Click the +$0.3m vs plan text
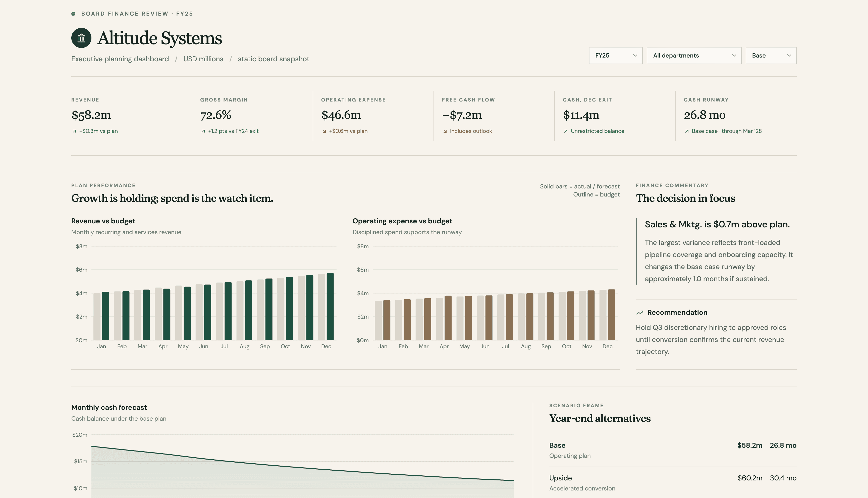868x498 pixels. pos(98,131)
